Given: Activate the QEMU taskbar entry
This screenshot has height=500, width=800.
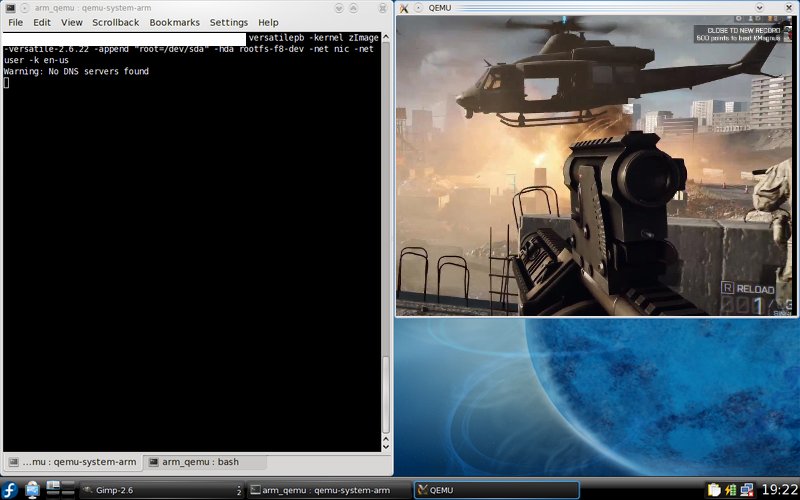Looking at the screenshot, I should coord(496,490).
